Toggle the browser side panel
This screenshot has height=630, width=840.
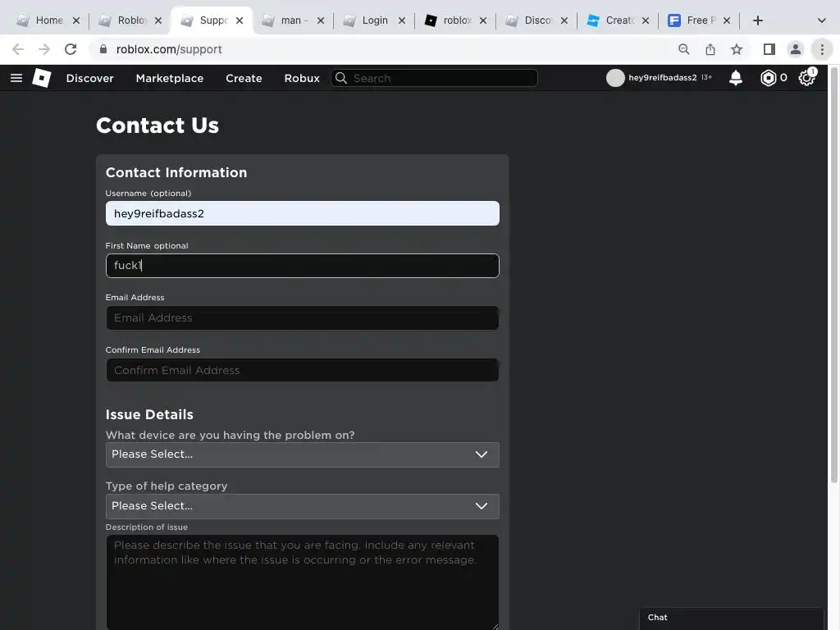tap(769, 49)
